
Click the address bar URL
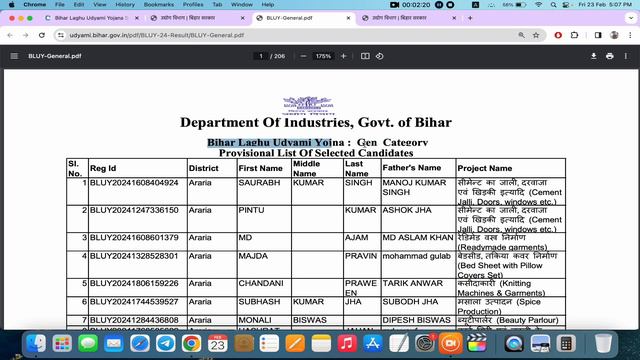tap(157, 36)
